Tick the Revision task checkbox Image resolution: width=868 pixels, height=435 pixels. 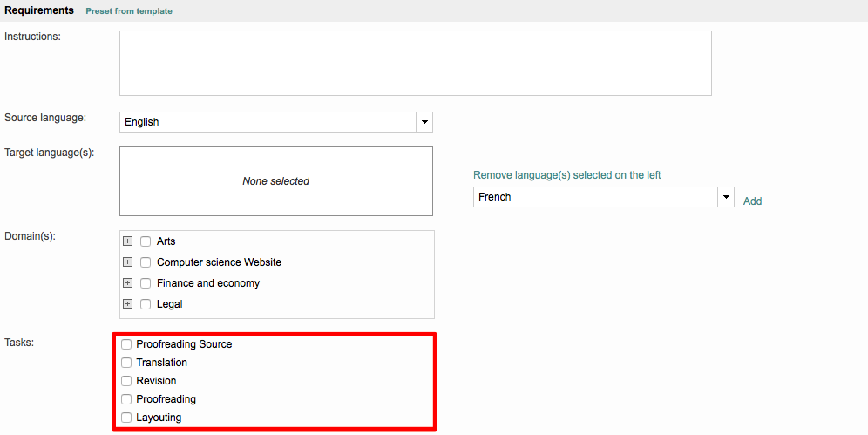tap(126, 381)
